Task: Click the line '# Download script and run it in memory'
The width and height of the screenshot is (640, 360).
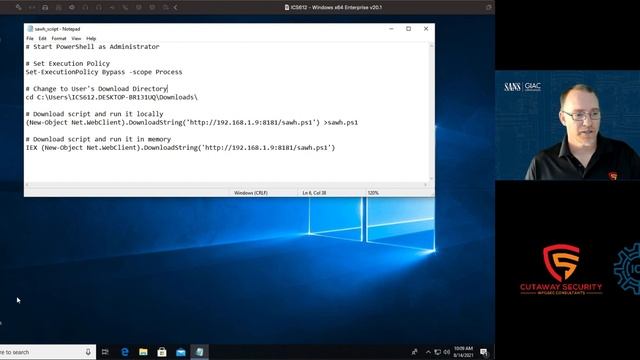Action: coord(98,139)
